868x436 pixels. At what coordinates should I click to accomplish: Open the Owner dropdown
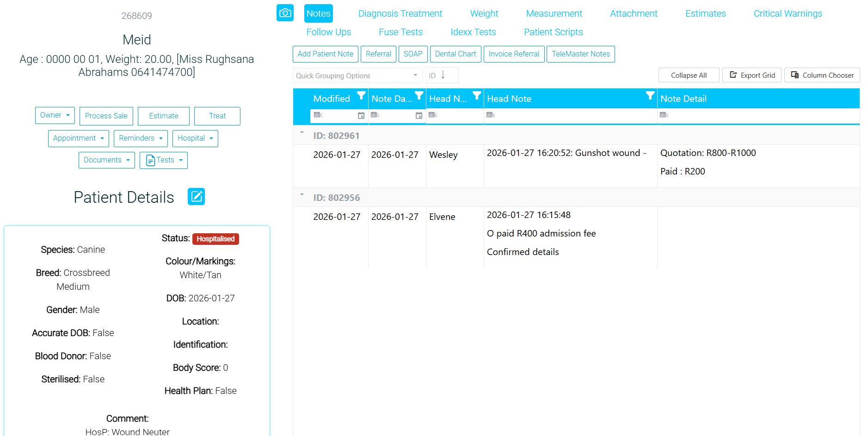click(x=55, y=115)
